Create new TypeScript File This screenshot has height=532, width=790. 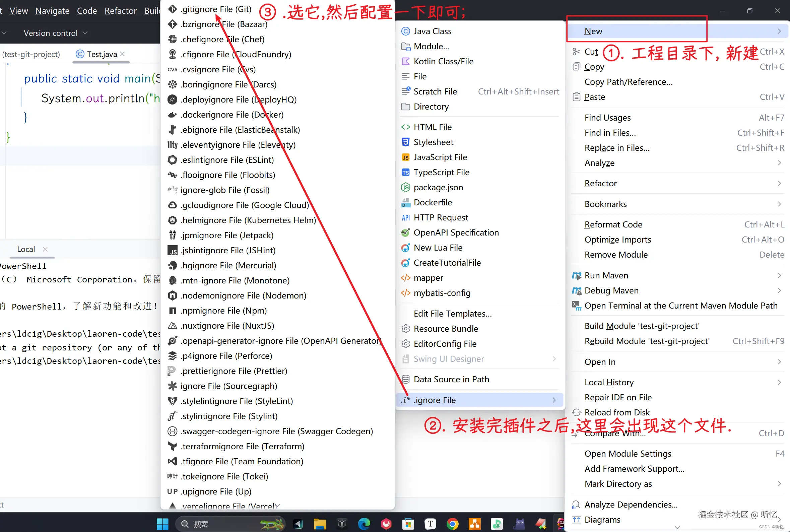coord(441,172)
